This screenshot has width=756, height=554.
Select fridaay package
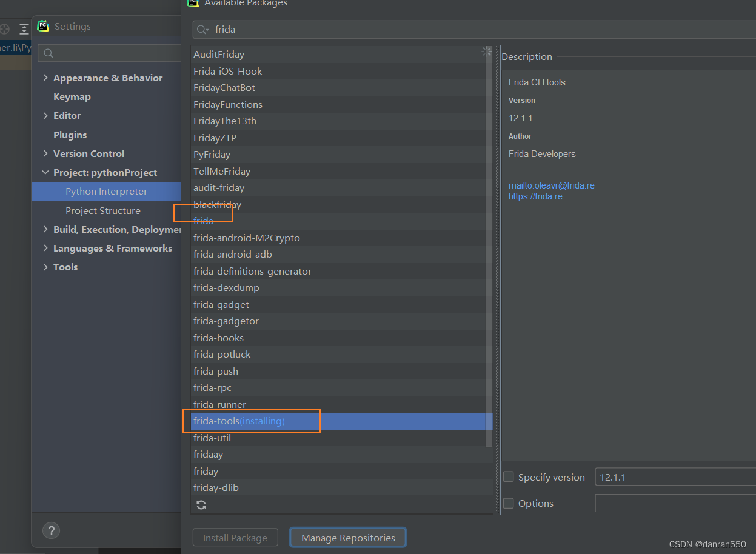pos(341,454)
